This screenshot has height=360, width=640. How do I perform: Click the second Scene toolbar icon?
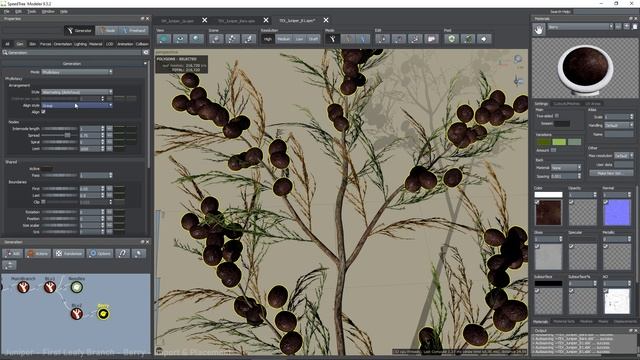tap(232, 39)
